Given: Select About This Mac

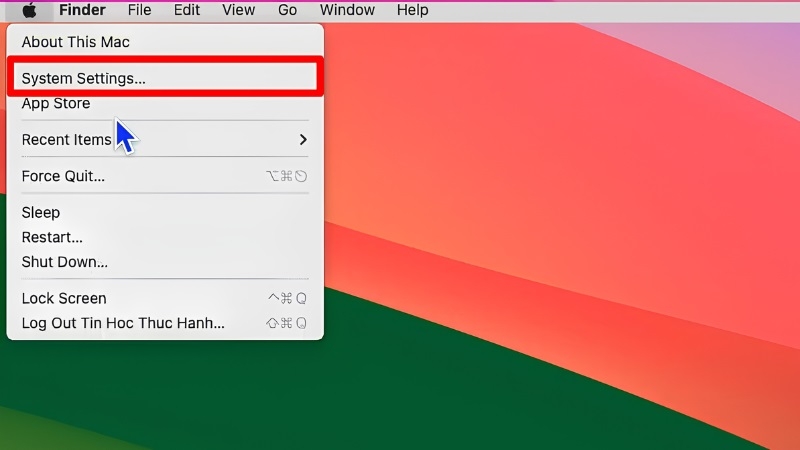Looking at the screenshot, I should tap(165, 42).
